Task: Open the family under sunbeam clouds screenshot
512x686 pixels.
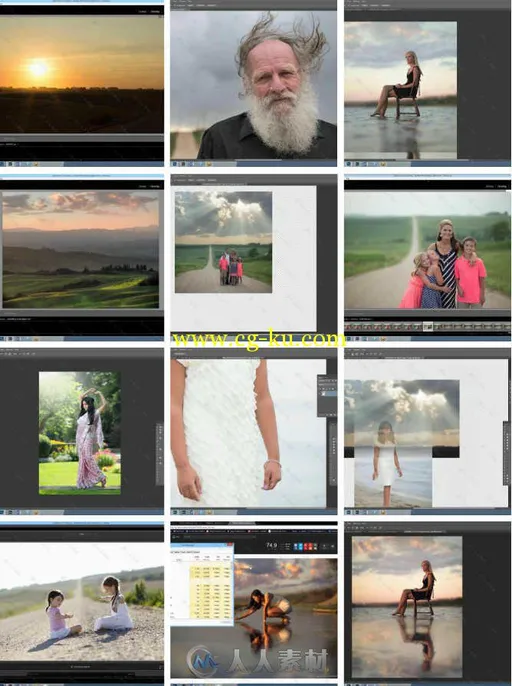Action: click(x=253, y=257)
